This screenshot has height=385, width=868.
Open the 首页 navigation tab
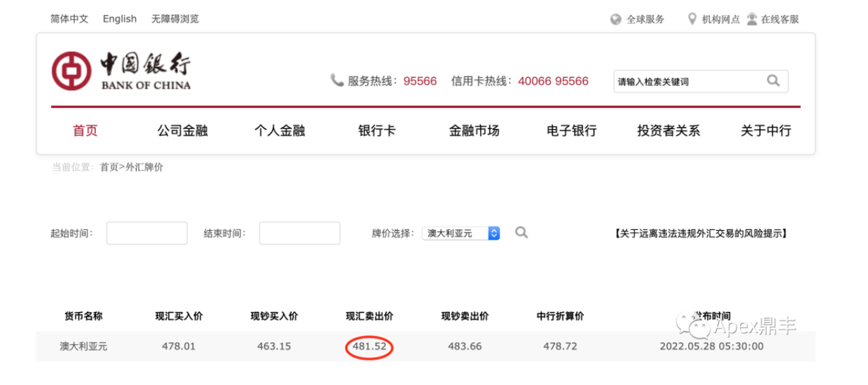click(x=85, y=130)
